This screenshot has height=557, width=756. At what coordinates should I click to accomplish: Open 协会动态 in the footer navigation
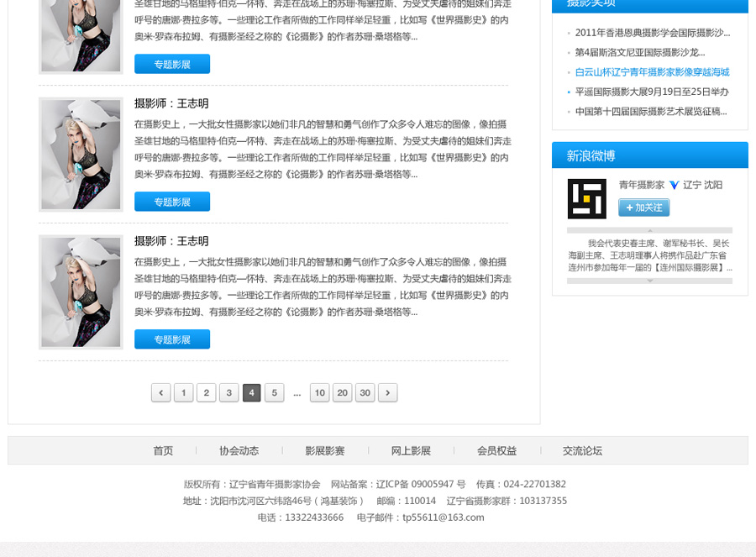click(x=239, y=450)
